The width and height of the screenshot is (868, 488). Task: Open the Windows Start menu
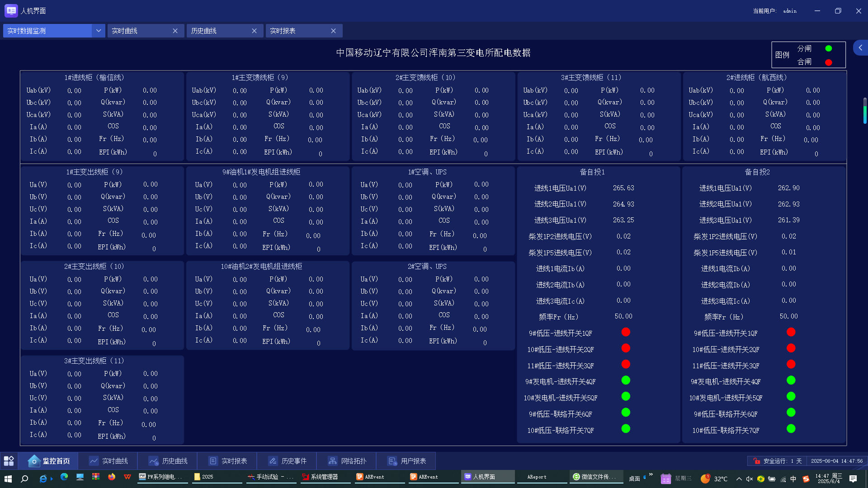(x=8, y=478)
